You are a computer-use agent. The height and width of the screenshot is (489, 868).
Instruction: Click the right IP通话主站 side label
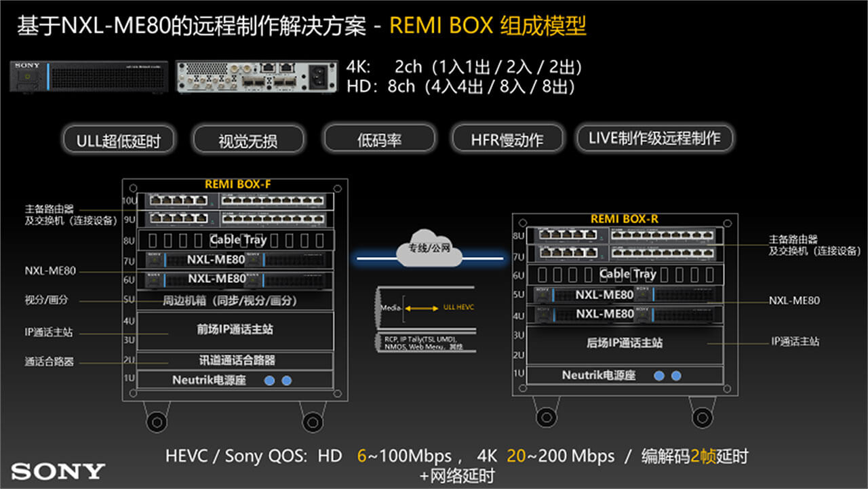(795, 341)
